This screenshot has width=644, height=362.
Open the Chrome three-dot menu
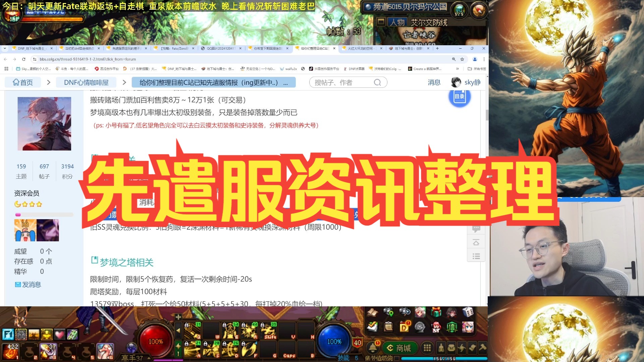tap(484, 59)
